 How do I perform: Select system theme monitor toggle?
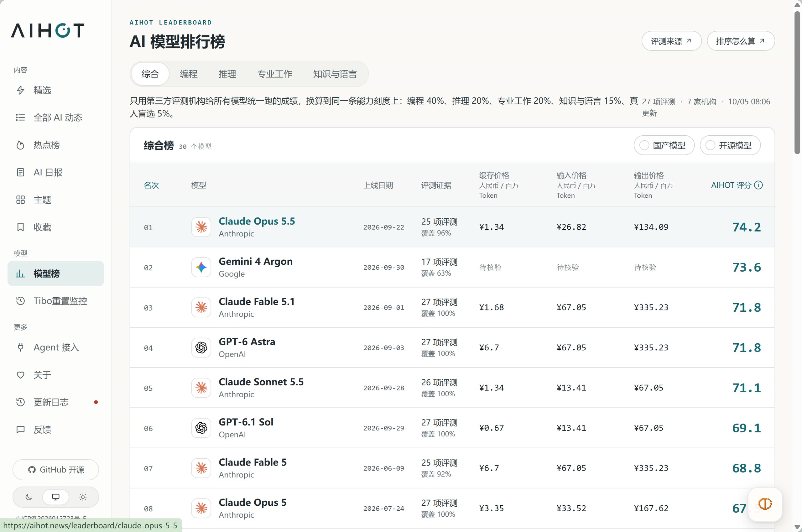(x=56, y=497)
